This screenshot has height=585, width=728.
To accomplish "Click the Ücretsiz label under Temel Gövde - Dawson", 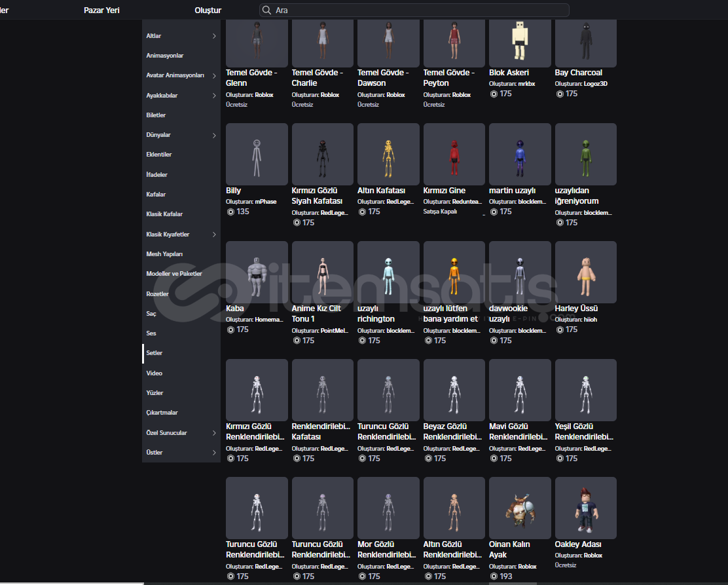I will 368,105.
